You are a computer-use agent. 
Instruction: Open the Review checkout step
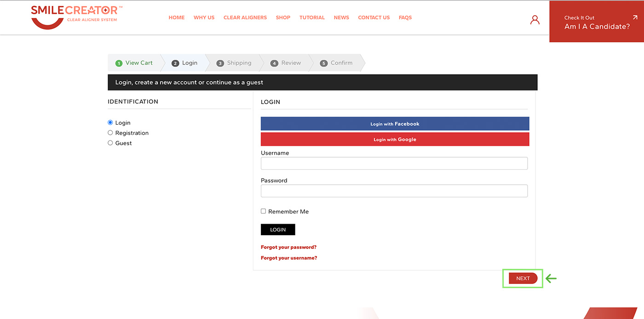click(x=286, y=63)
